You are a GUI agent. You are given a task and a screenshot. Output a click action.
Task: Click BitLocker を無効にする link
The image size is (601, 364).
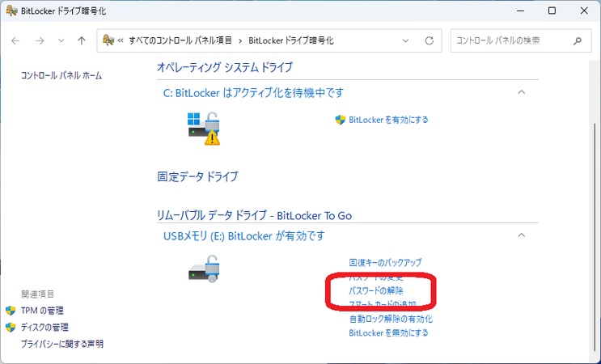(388, 333)
